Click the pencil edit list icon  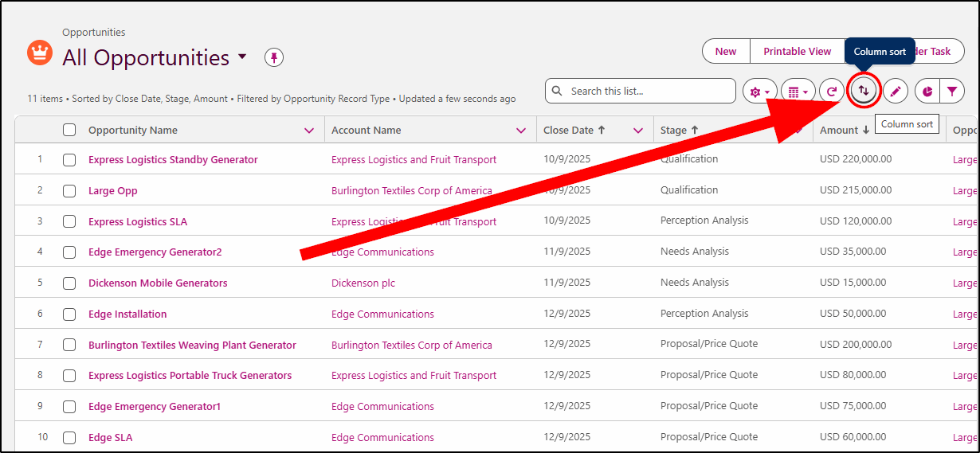point(895,92)
